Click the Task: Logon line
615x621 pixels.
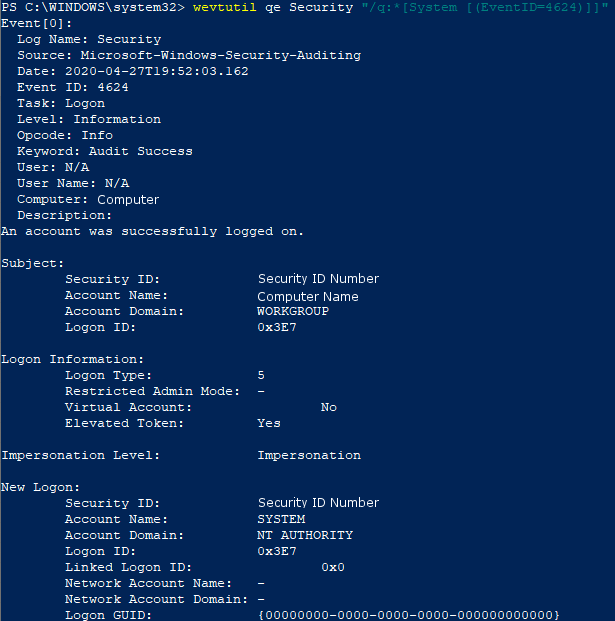(x=61, y=103)
